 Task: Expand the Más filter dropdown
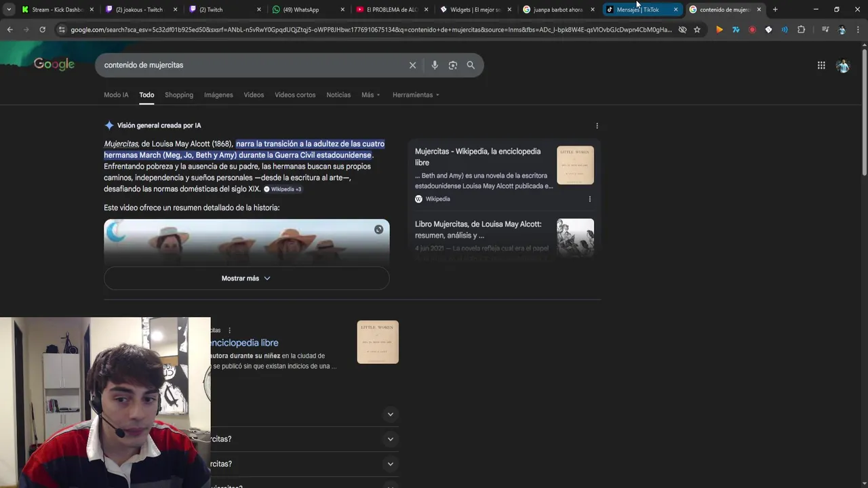click(x=370, y=95)
